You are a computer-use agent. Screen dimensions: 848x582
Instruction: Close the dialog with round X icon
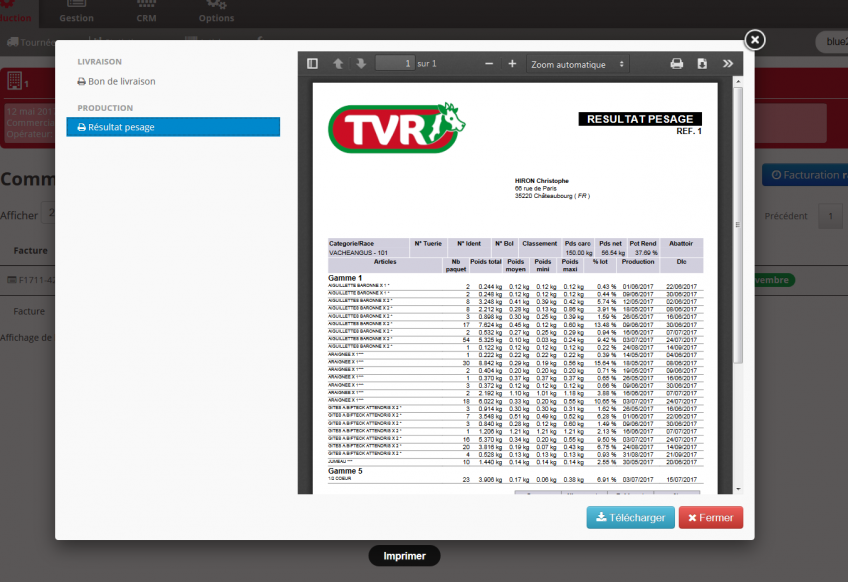click(755, 39)
